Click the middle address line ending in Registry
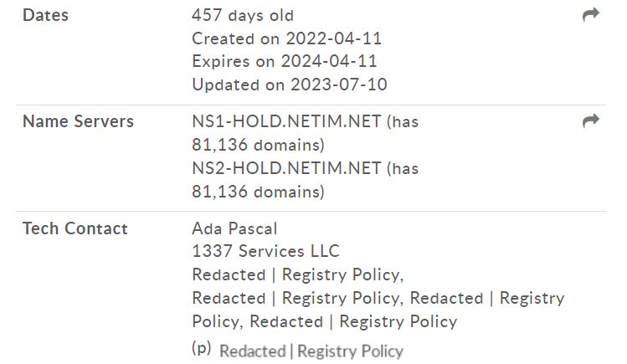 click(x=378, y=299)
